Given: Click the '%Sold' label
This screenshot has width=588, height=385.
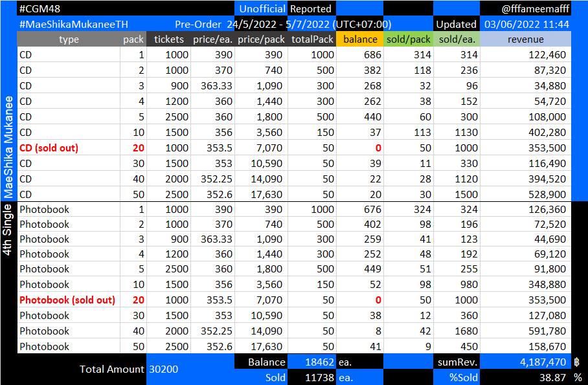Looking at the screenshot, I should tap(457, 377).
